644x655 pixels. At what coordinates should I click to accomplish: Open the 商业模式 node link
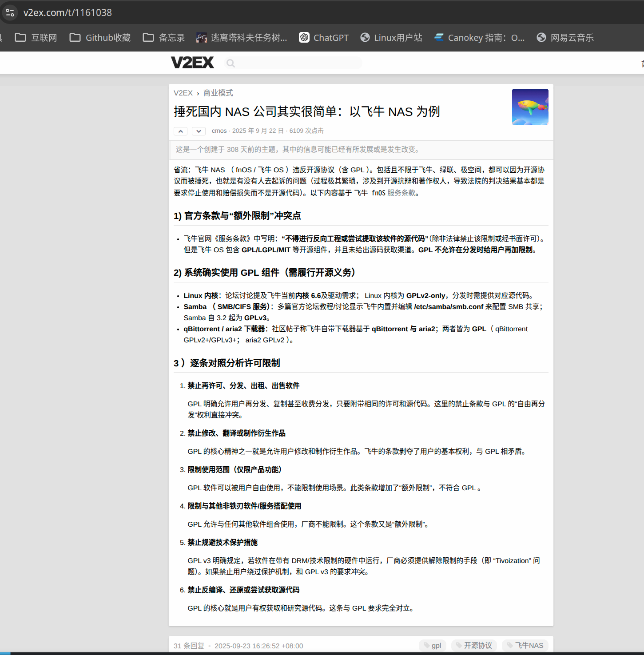[x=218, y=93]
